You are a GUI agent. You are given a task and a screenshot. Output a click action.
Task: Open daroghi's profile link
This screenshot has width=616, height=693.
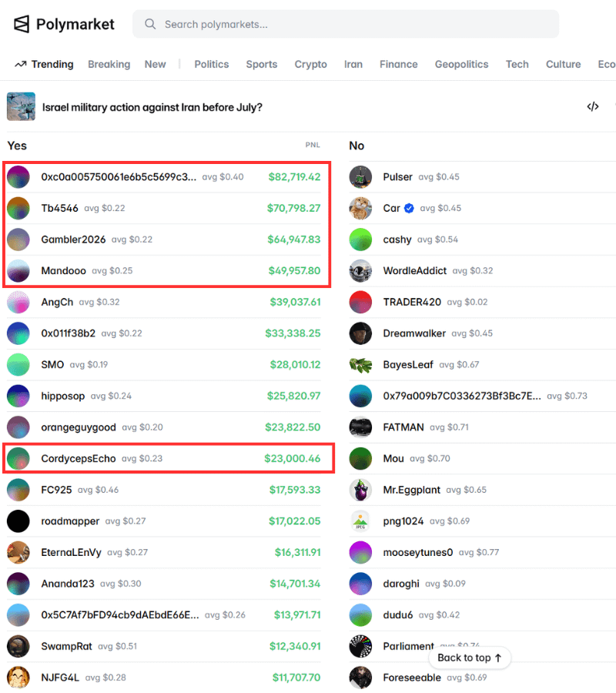tap(401, 584)
